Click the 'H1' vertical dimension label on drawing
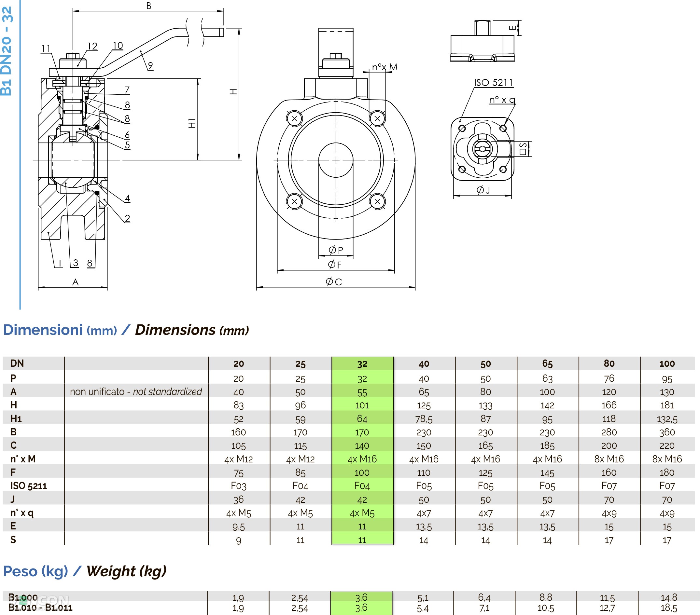 pos(192,123)
